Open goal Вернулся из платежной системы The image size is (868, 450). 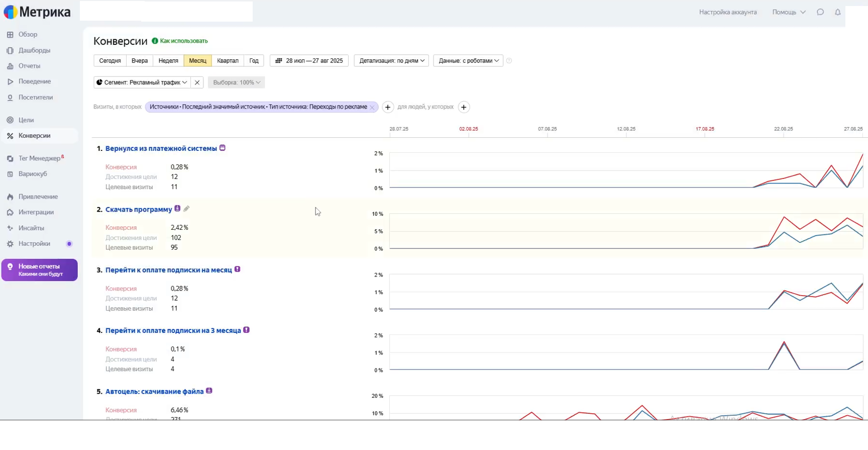161,148
